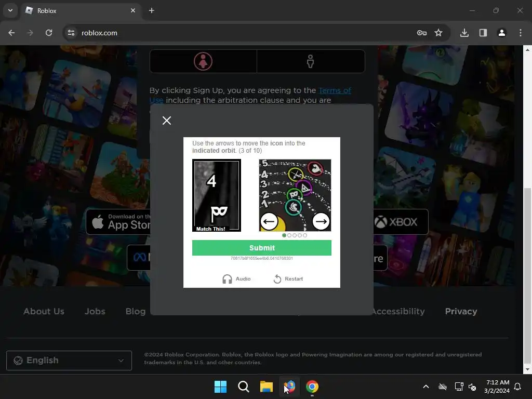View site information icon in address bar
Viewport: 532px width, 399px height.
click(x=71, y=33)
